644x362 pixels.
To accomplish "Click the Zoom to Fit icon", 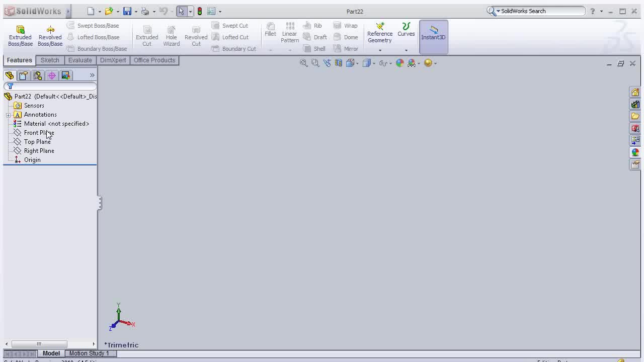I will tap(303, 63).
